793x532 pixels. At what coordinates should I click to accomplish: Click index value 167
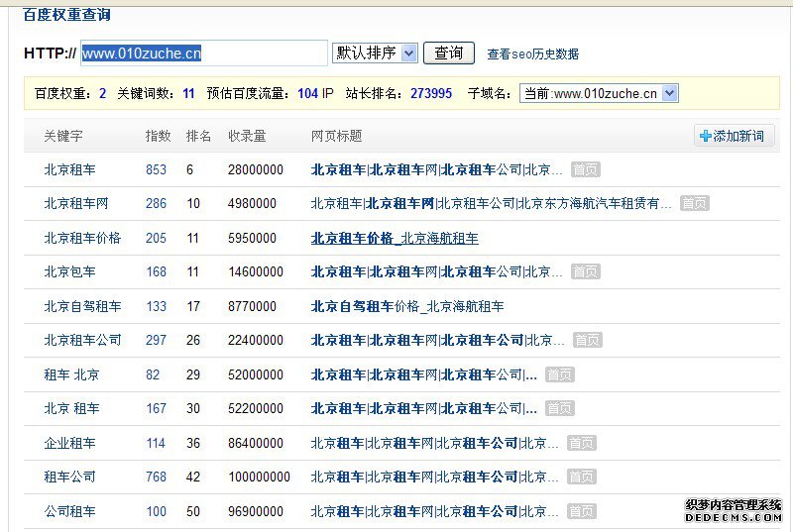(x=156, y=408)
